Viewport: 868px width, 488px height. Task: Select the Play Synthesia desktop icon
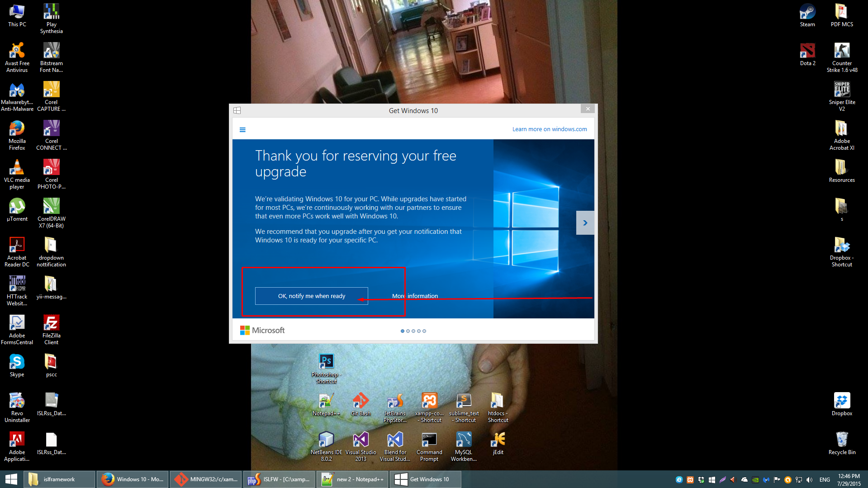[x=52, y=19]
